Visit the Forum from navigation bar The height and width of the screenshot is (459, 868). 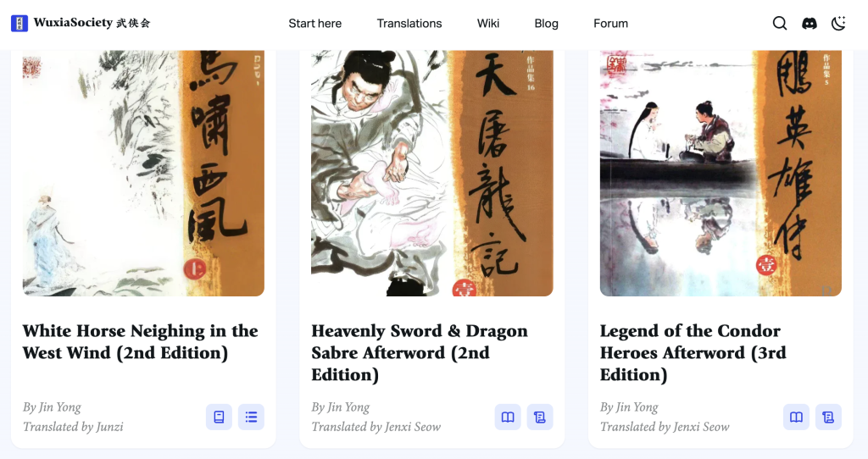pyautogui.click(x=610, y=23)
